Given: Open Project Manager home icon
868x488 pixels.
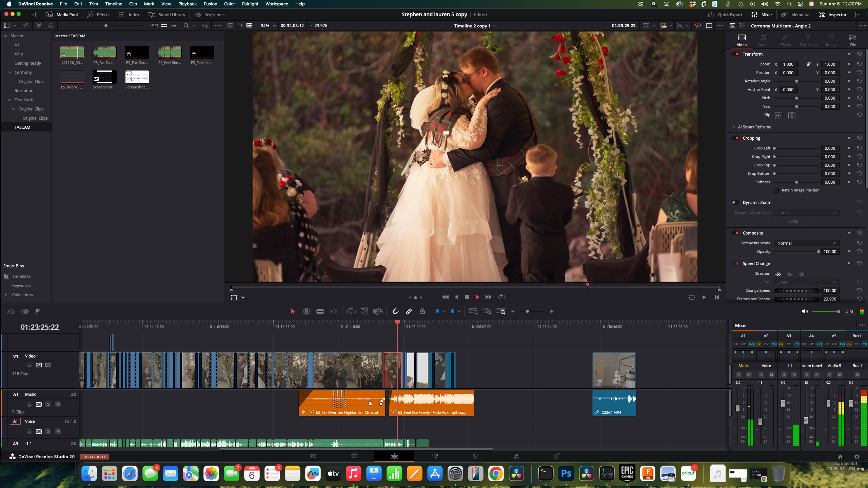Looking at the screenshot, I should [x=840, y=456].
